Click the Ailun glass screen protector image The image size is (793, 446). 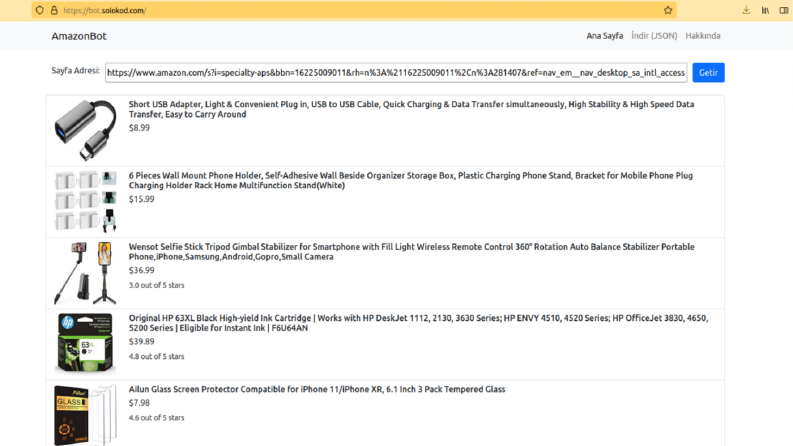pos(85,415)
